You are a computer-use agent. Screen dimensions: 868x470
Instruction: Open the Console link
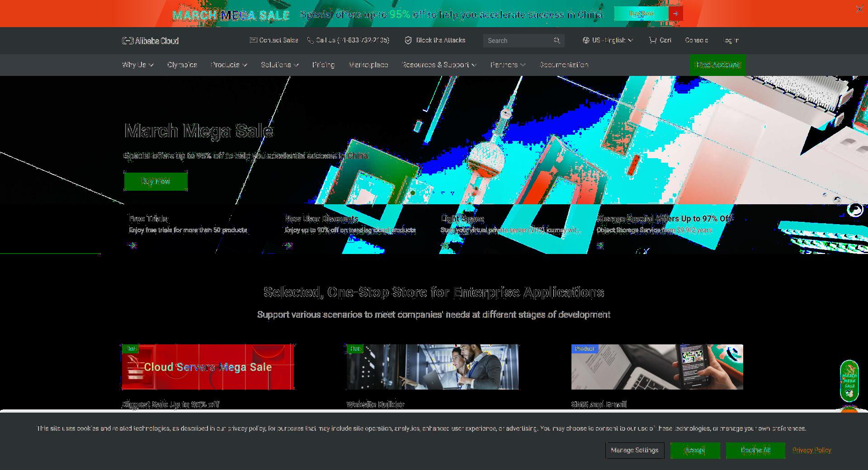point(696,40)
